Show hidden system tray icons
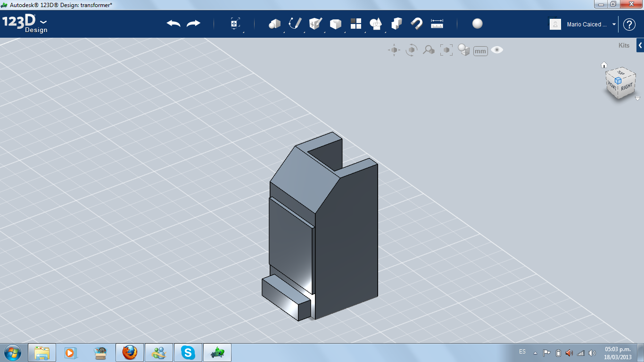 pyautogui.click(x=535, y=353)
